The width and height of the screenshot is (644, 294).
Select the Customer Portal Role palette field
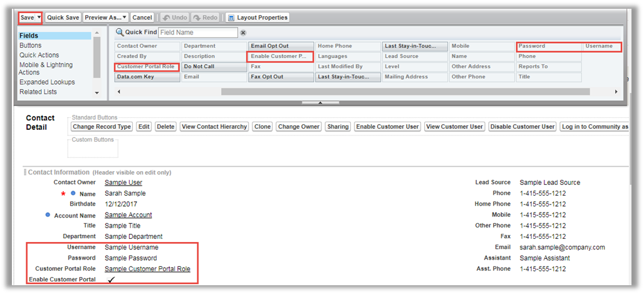147,66
